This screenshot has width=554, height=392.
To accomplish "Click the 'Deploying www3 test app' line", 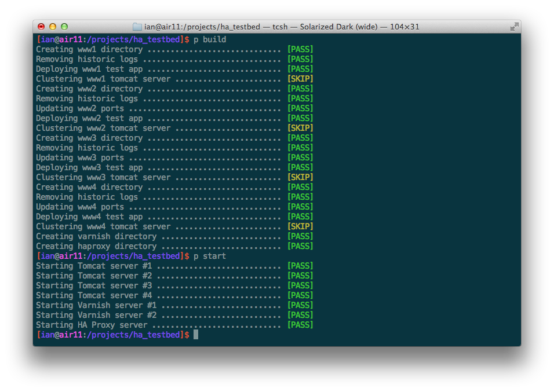I will tap(89, 167).
